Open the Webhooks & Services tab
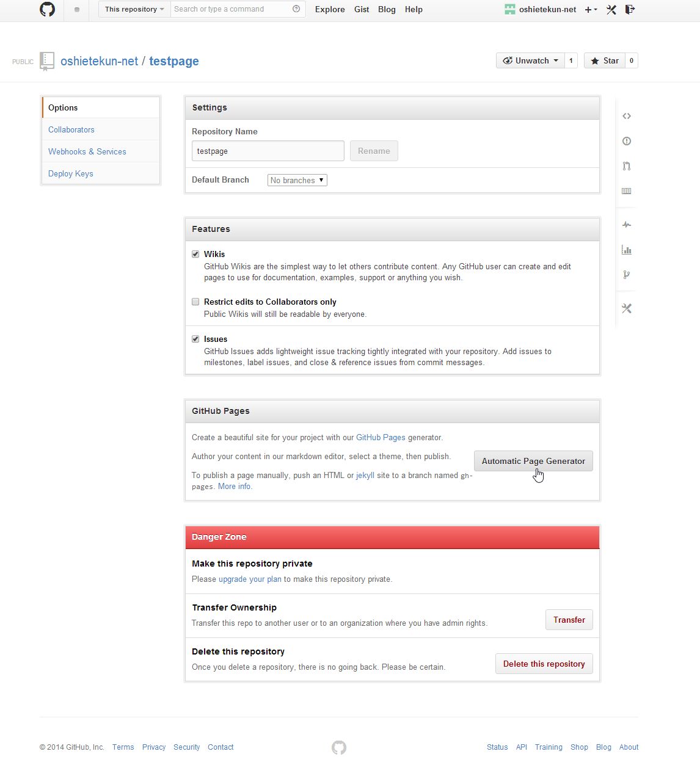Viewport: 700px width, 765px height. click(x=101, y=151)
